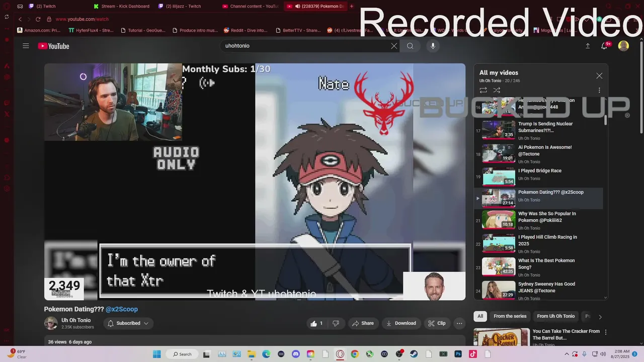The height and width of the screenshot is (362, 644).
Task: Open the Tutorial - GeoGuessr bookmark
Action: 143,30
